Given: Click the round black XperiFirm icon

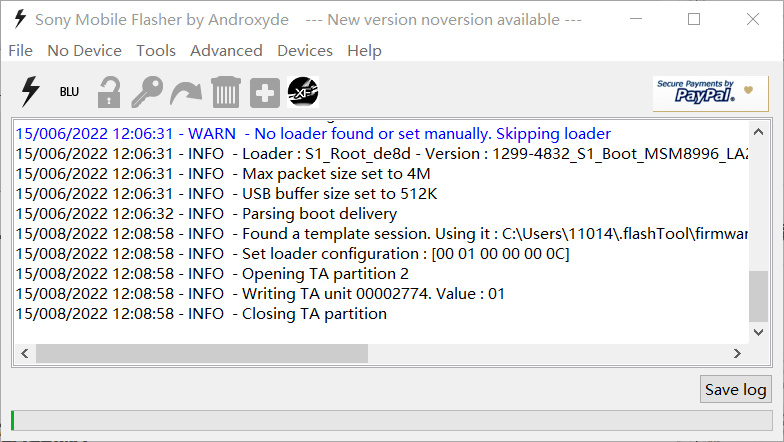Looking at the screenshot, I should pos(303,92).
